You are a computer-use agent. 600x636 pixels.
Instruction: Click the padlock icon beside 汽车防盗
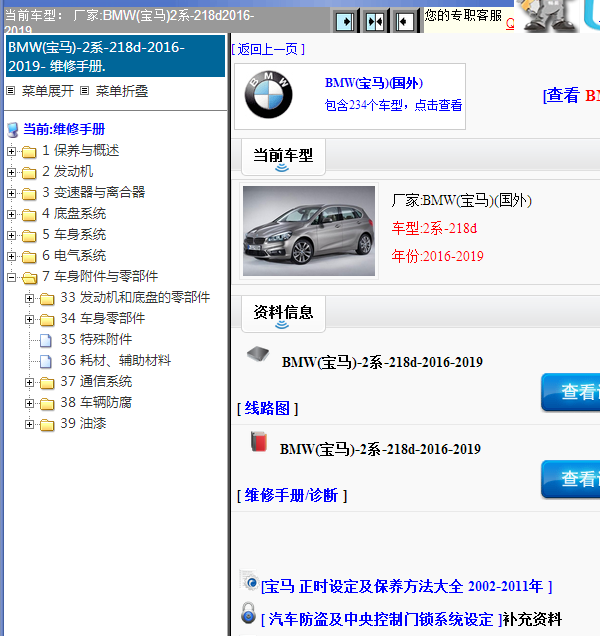[x=248, y=613]
